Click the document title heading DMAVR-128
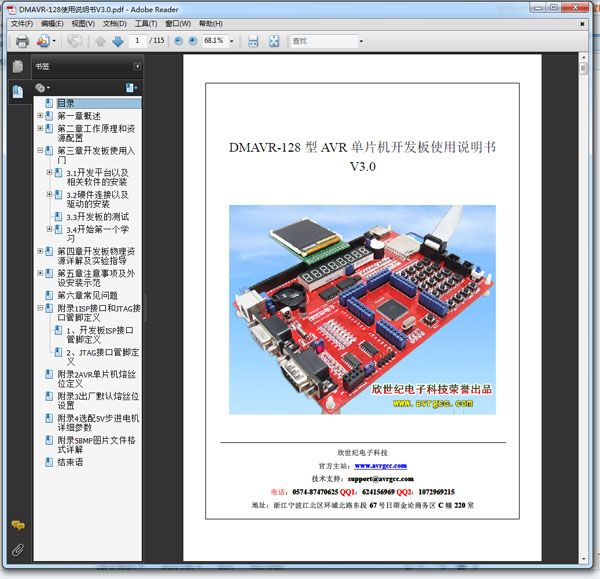The image size is (600, 579). [x=362, y=156]
